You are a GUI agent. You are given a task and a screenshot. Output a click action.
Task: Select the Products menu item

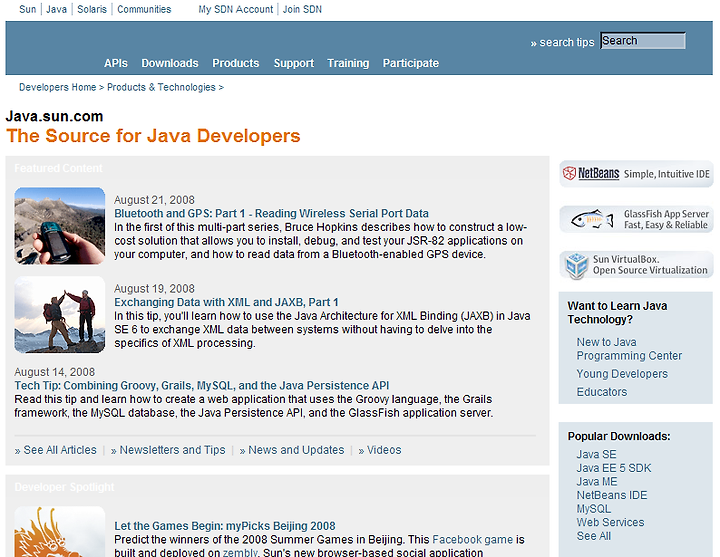pos(236,63)
